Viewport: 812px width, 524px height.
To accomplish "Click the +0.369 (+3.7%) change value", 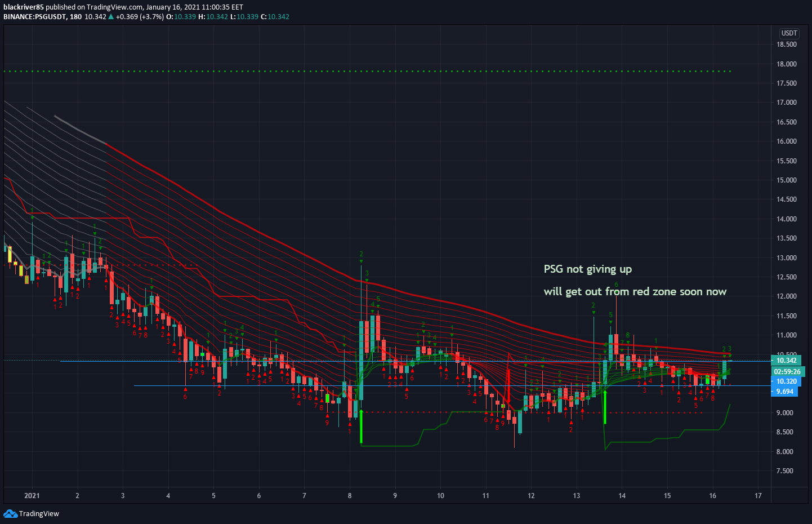I will [x=140, y=17].
